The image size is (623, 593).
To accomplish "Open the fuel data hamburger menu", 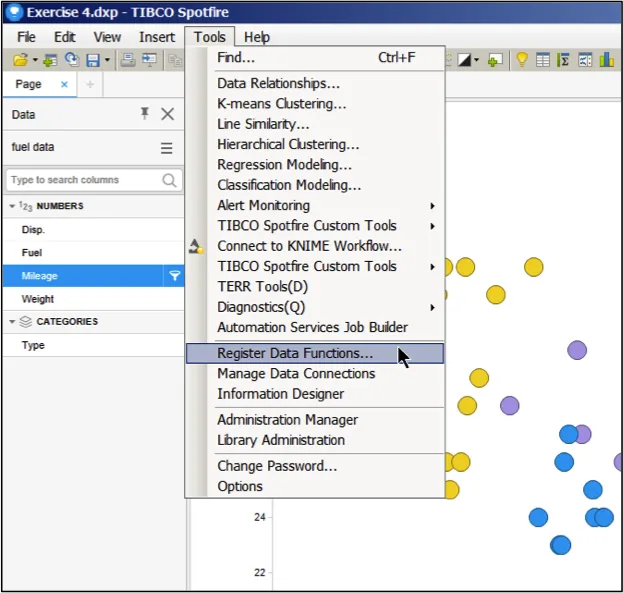I will (x=166, y=148).
